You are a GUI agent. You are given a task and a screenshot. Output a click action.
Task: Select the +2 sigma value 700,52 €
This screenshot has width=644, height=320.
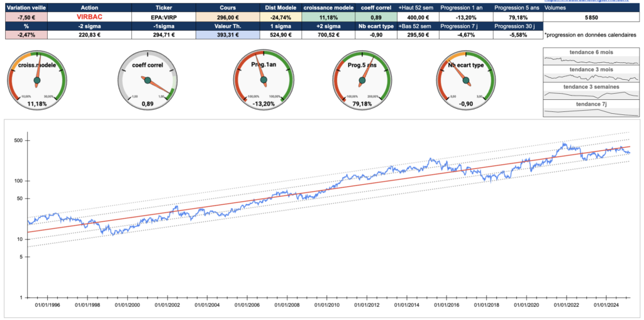pyautogui.click(x=328, y=35)
